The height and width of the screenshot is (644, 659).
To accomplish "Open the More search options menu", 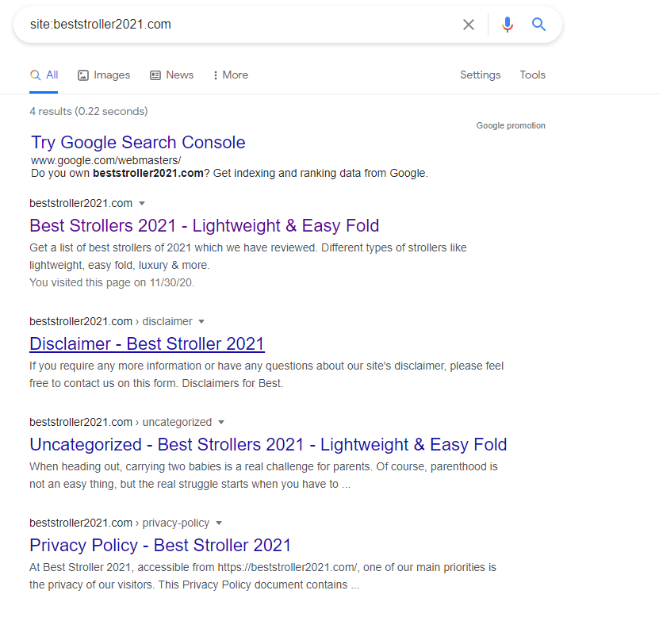I will pos(231,75).
